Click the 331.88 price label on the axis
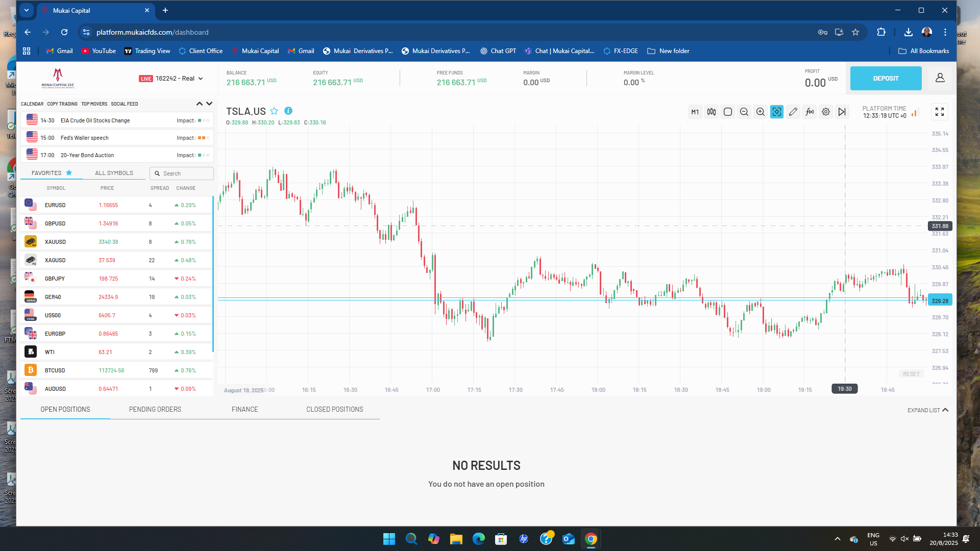Image resolution: width=980 pixels, height=551 pixels. [940, 226]
